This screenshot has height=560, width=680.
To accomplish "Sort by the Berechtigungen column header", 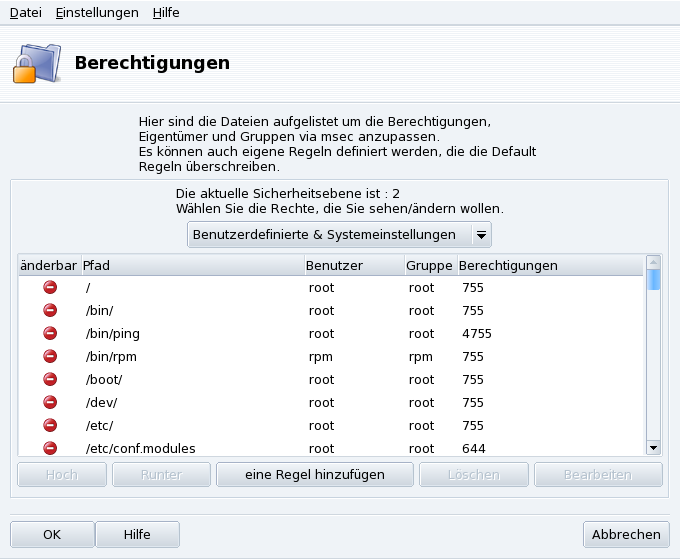I will point(550,265).
